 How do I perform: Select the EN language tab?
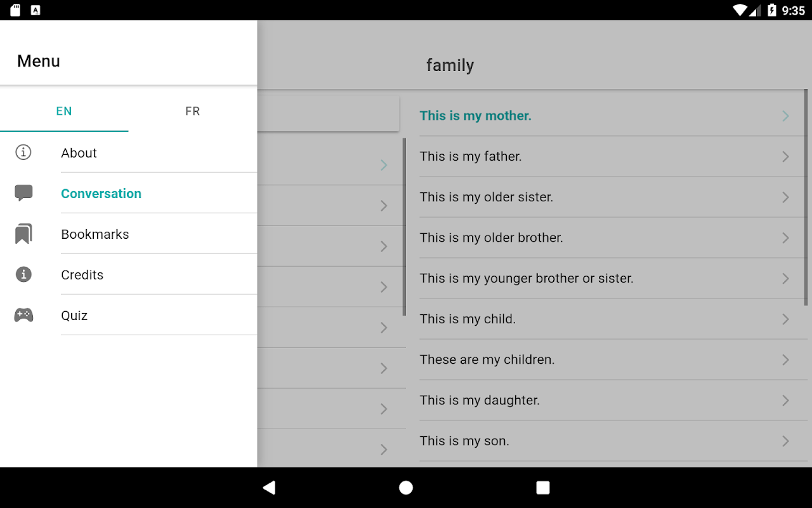click(64, 111)
